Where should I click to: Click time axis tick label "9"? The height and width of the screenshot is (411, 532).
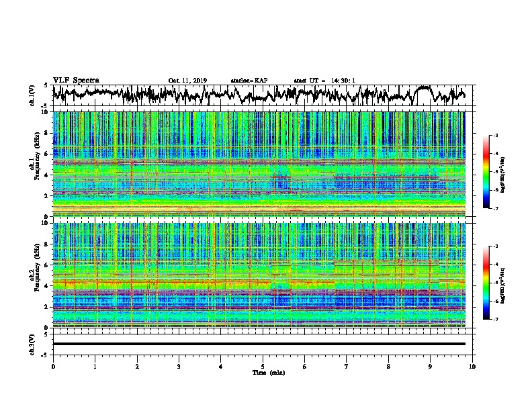pos(430,367)
